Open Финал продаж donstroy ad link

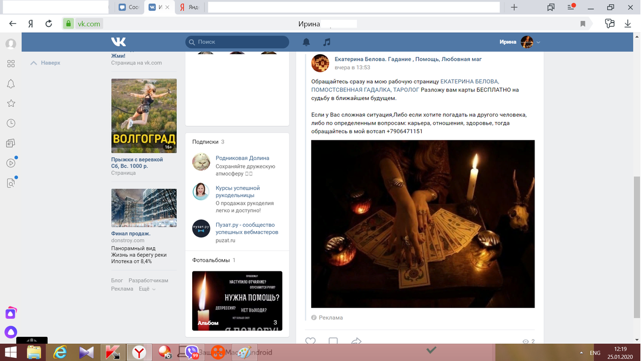click(x=131, y=234)
